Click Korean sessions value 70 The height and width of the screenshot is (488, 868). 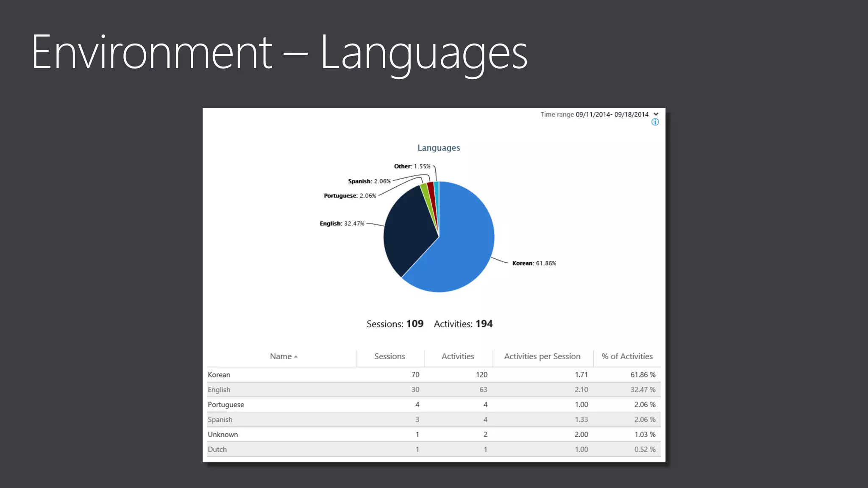click(415, 374)
